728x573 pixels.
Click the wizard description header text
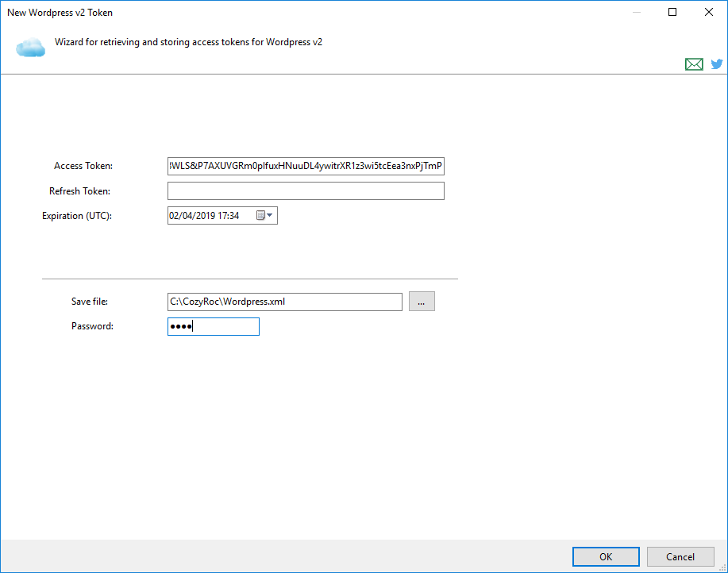pos(188,42)
